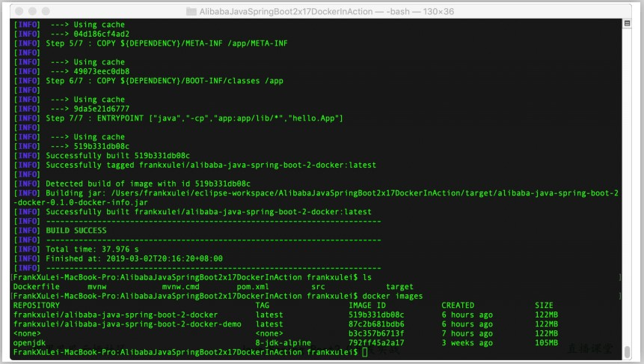Click '105MB' size value
Viewport: 644px width, 364px height.
coord(546,342)
